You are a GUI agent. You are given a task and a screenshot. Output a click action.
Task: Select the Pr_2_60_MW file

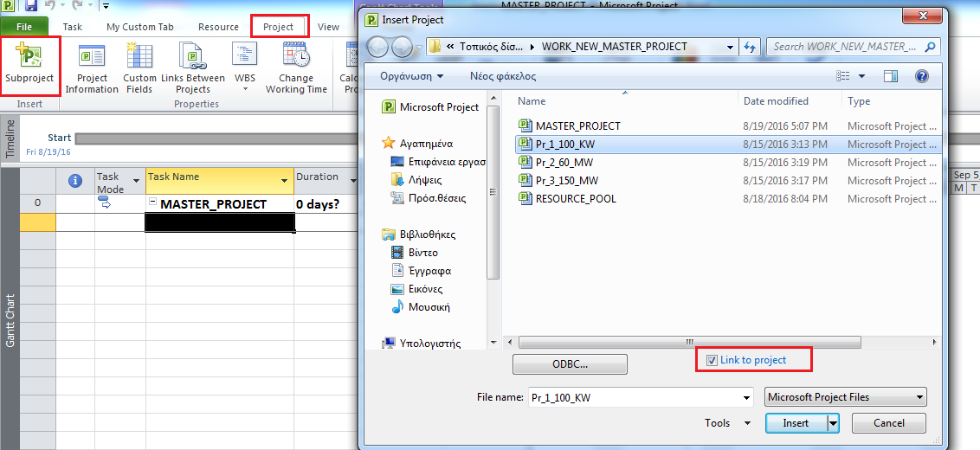point(727,162)
